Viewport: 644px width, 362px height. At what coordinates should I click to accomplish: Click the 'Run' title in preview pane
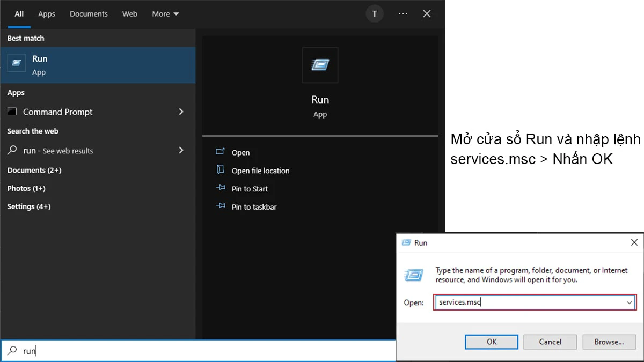pyautogui.click(x=320, y=100)
